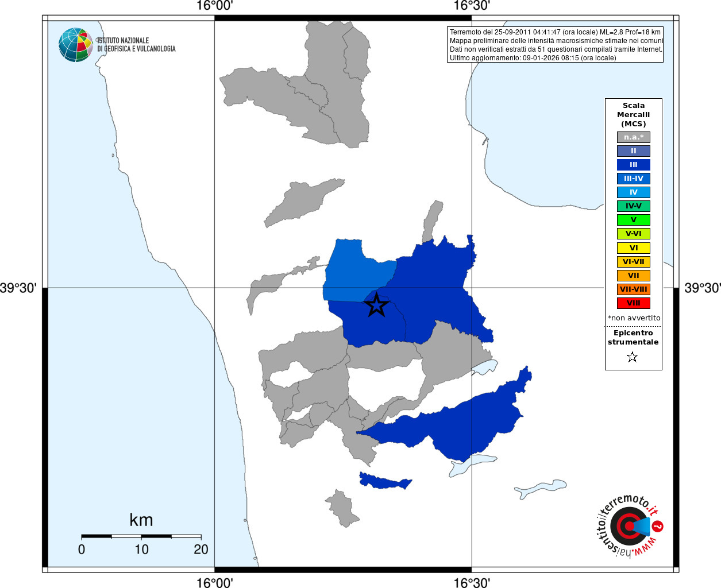
Task: Select the V-VI legend swatch
Action: (634, 234)
